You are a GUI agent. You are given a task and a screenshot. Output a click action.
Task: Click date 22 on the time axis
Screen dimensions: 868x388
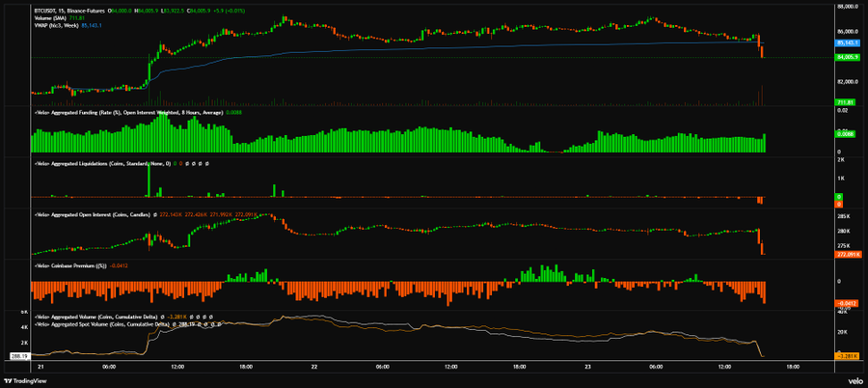pos(314,367)
